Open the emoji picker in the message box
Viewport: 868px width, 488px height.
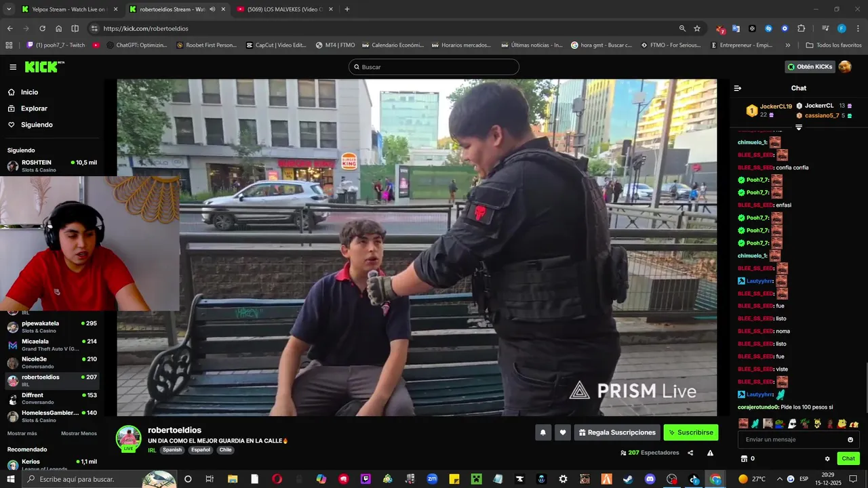[850, 440]
